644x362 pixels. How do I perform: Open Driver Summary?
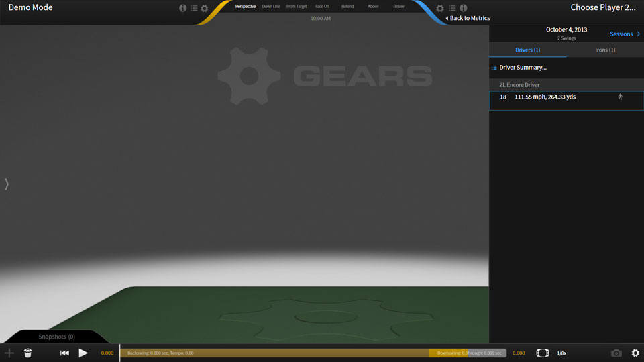click(x=523, y=68)
